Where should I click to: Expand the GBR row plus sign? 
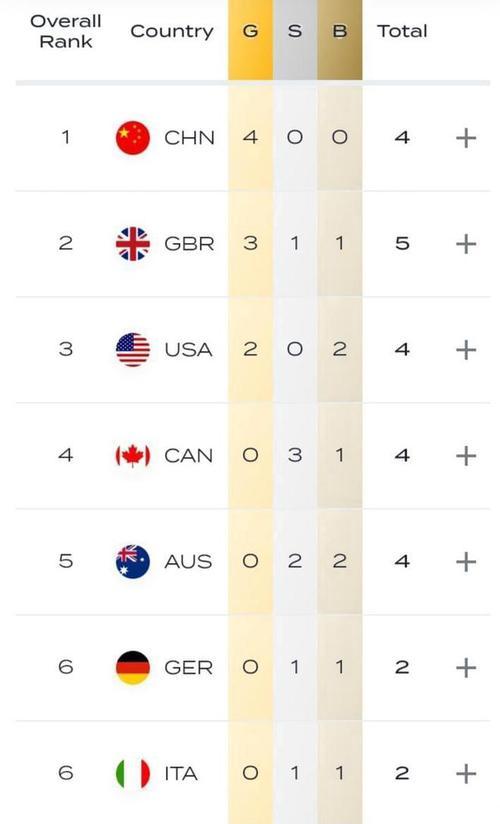pos(466,244)
